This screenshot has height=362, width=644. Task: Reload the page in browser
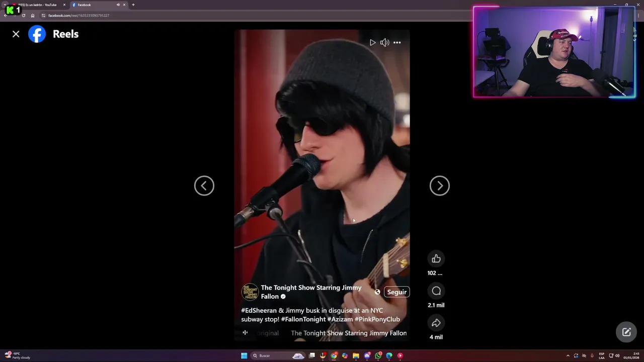(23, 16)
